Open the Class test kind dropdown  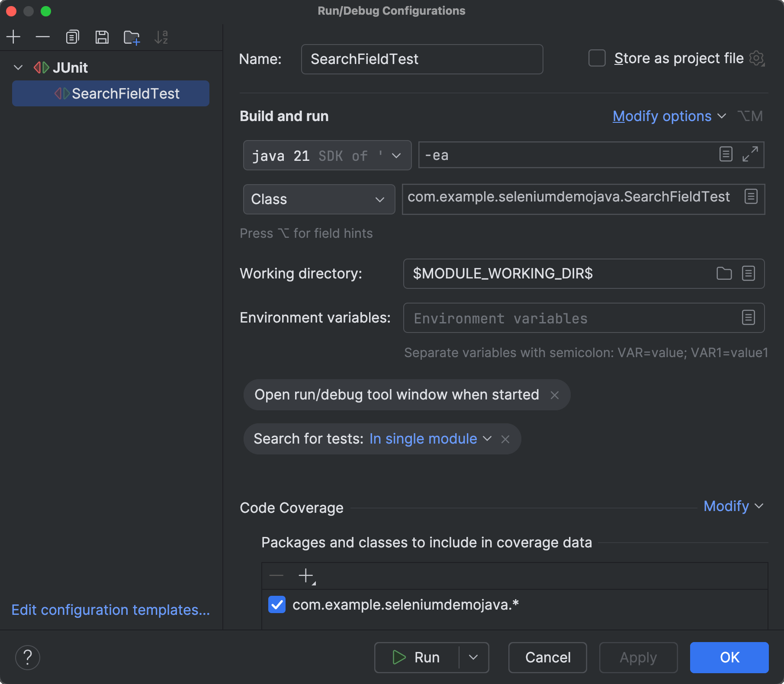coord(379,199)
